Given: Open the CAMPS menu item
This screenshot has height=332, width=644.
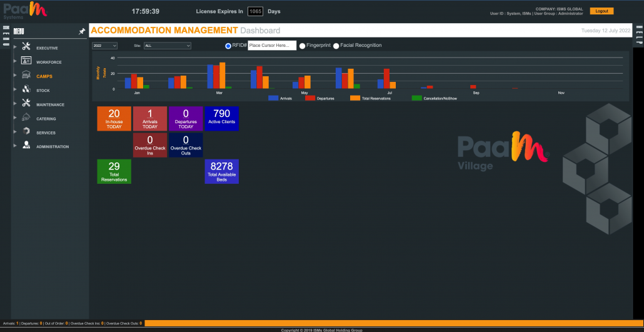Looking at the screenshot, I should [x=44, y=76].
